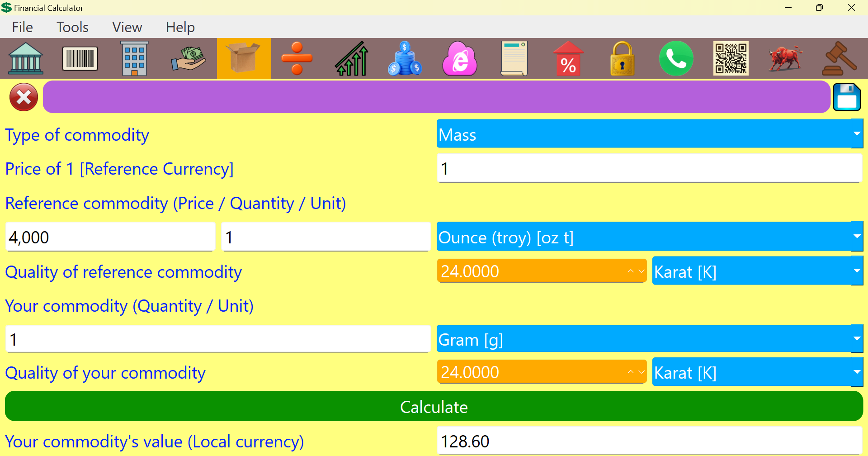Viewport: 868px width, 456px height.
Task: Open the auction gavel icon
Action: tap(840, 58)
